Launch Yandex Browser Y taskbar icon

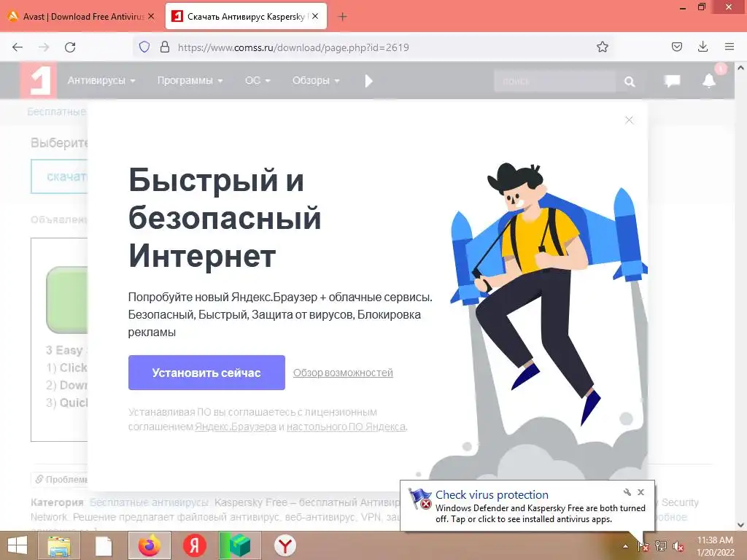(x=285, y=545)
